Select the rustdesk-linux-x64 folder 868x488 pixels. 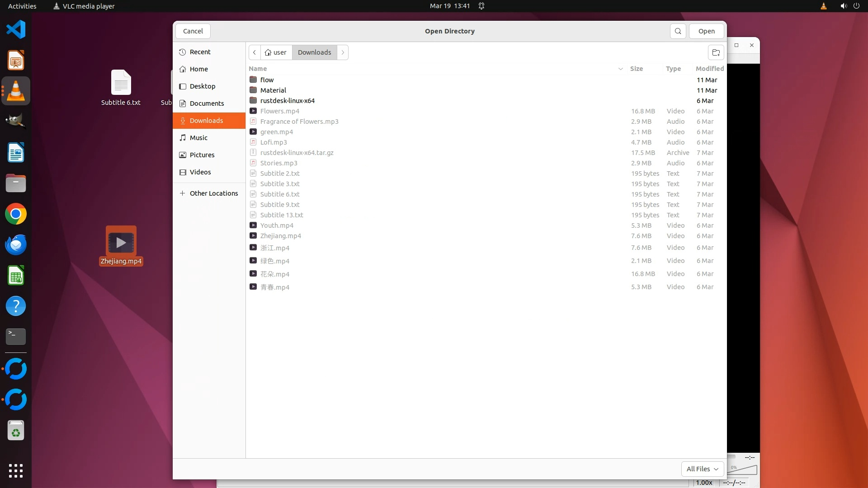pyautogui.click(x=287, y=101)
